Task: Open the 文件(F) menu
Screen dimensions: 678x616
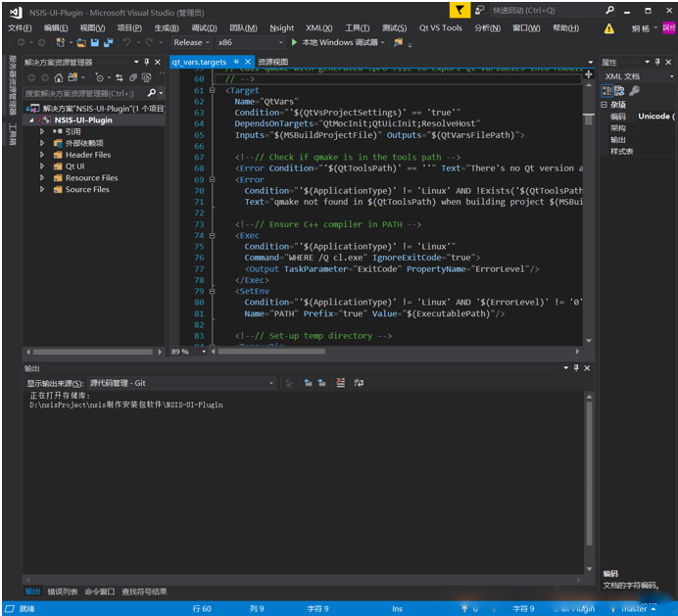Action: coord(20,28)
